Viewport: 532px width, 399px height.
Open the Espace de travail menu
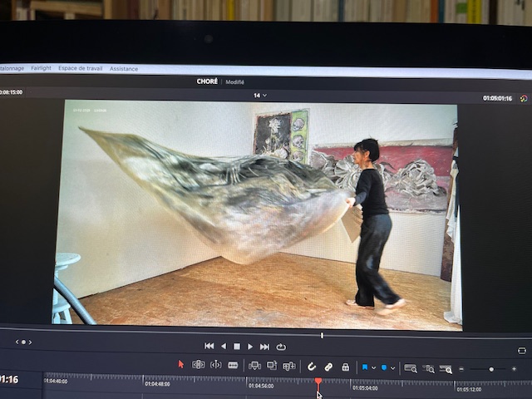click(x=81, y=68)
